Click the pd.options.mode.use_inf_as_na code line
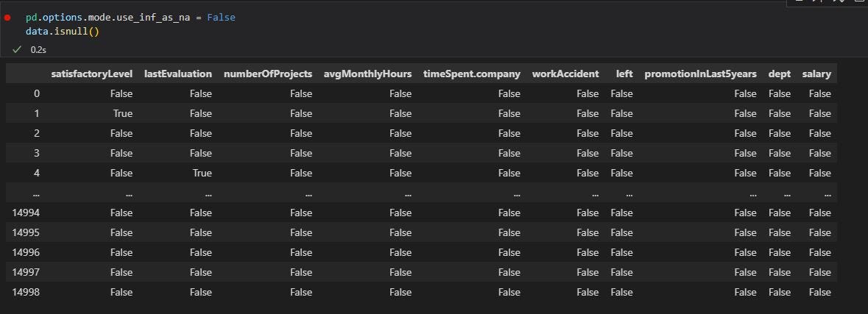This screenshot has width=868, height=314. point(130,18)
